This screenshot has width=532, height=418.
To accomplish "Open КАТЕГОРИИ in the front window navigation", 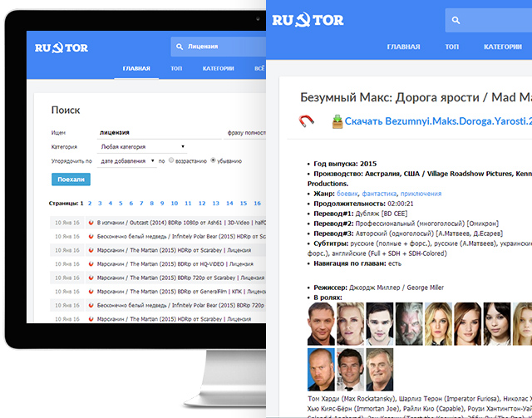I will pyautogui.click(x=502, y=47).
